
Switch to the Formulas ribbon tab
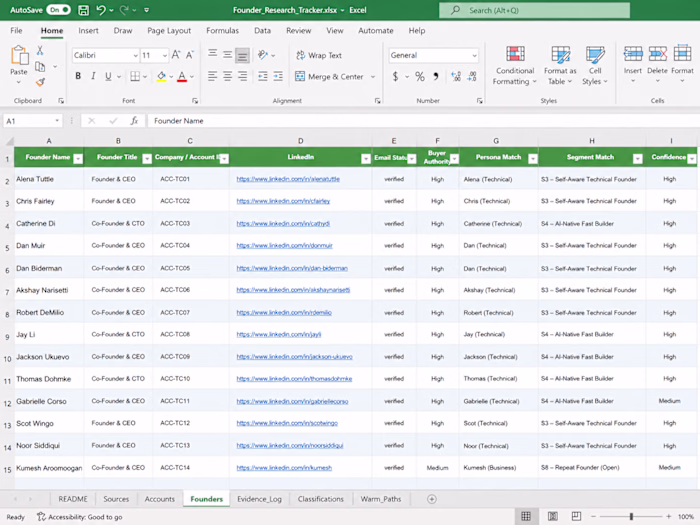tap(222, 30)
